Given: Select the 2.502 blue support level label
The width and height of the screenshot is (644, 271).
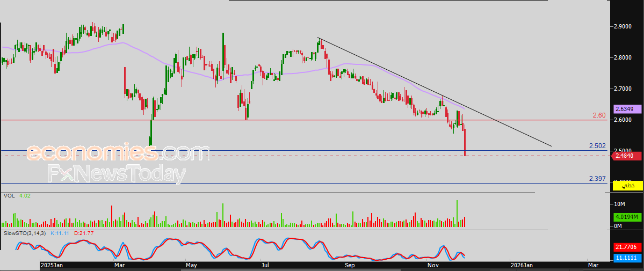Looking at the screenshot, I should click(x=598, y=146).
